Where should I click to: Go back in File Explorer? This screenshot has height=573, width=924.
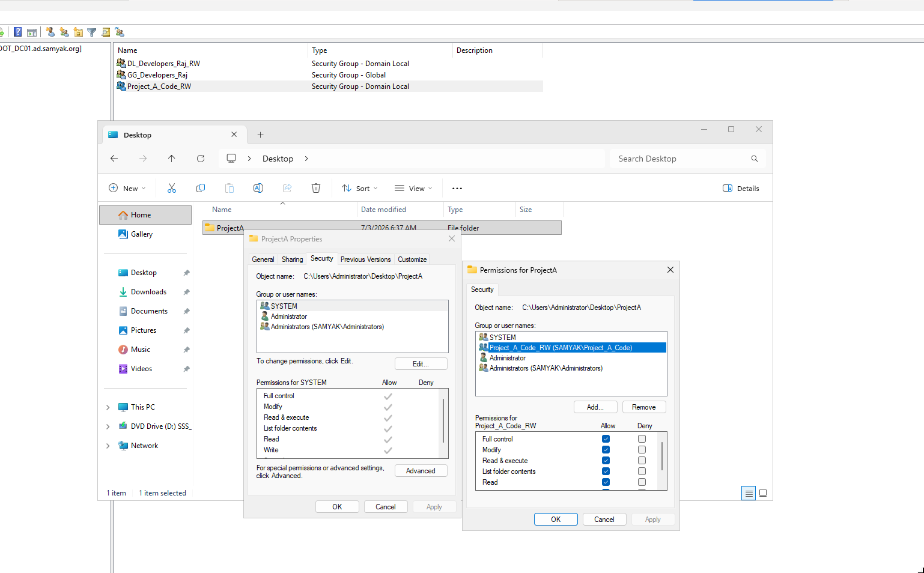pos(114,159)
